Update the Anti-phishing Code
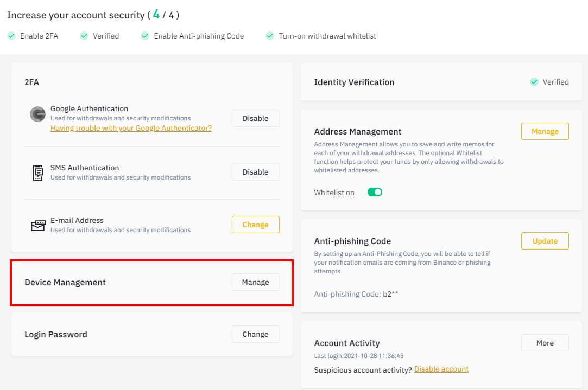The width and height of the screenshot is (588, 390). (x=545, y=241)
